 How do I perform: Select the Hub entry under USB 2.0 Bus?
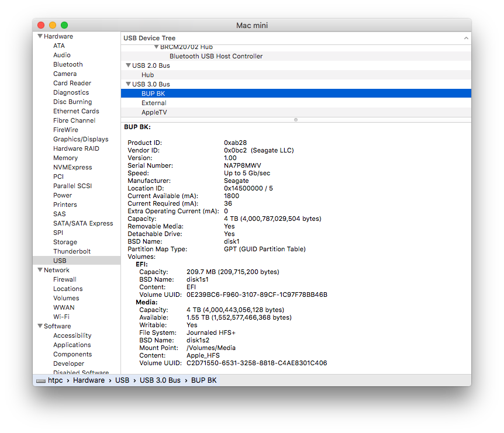(x=147, y=74)
